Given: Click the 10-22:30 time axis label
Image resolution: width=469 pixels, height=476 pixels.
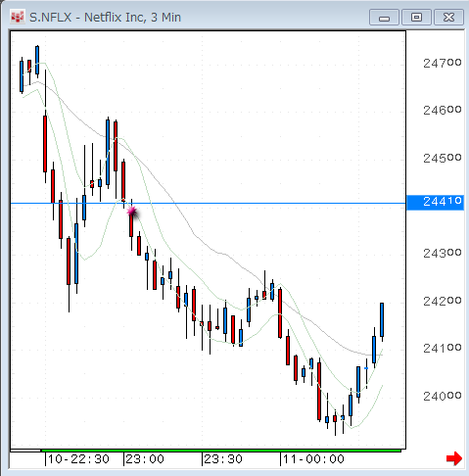Looking at the screenshot, I should click(x=78, y=459).
